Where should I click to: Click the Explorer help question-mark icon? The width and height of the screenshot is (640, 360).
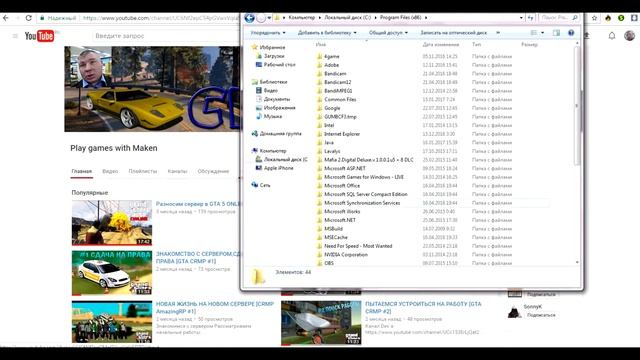[x=571, y=33]
